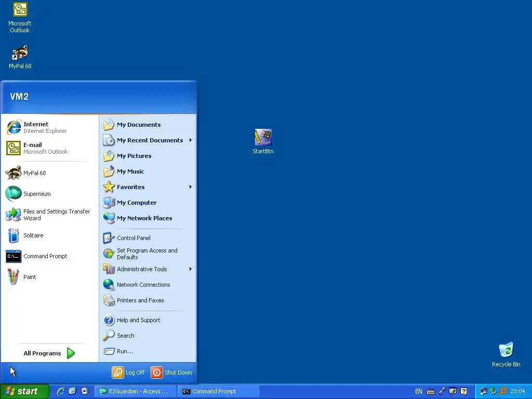Click language bar help question icon
The image size is (532, 399).
click(464, 391)
